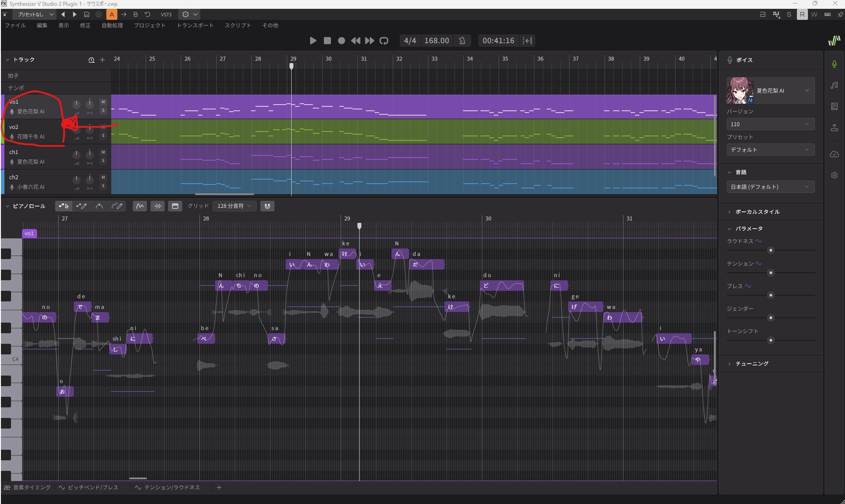This screenshot has height=504, width=845.
Task: Toggle the snap magnet in piano roll
Action: point(267,206)
